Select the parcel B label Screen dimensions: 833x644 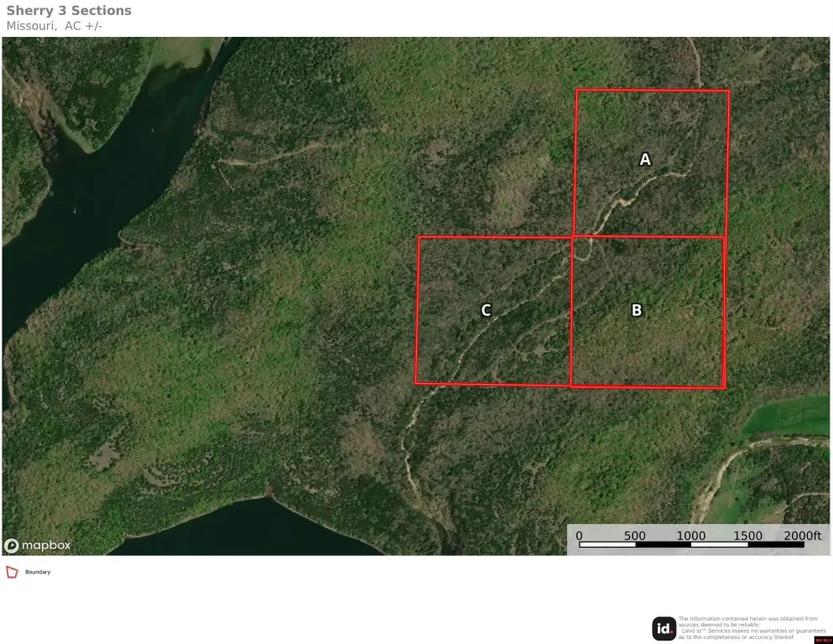click(x=636, y=310)
